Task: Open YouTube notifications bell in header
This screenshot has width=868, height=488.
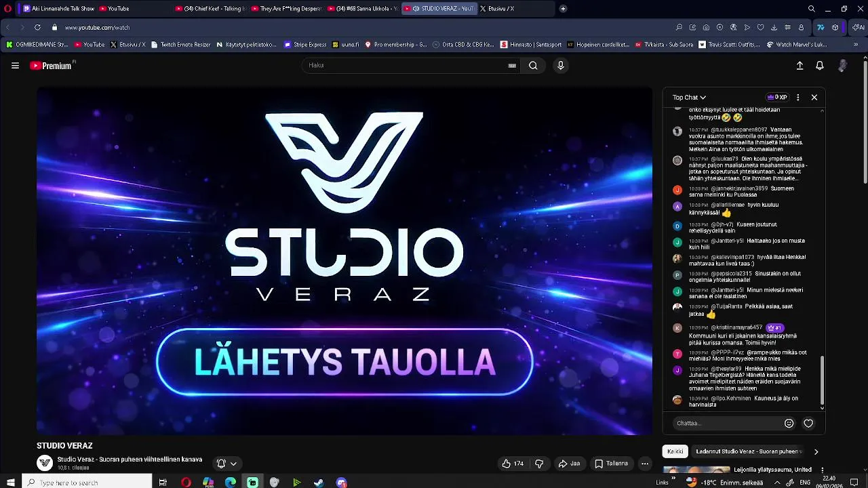Action: tap(820, 66)
